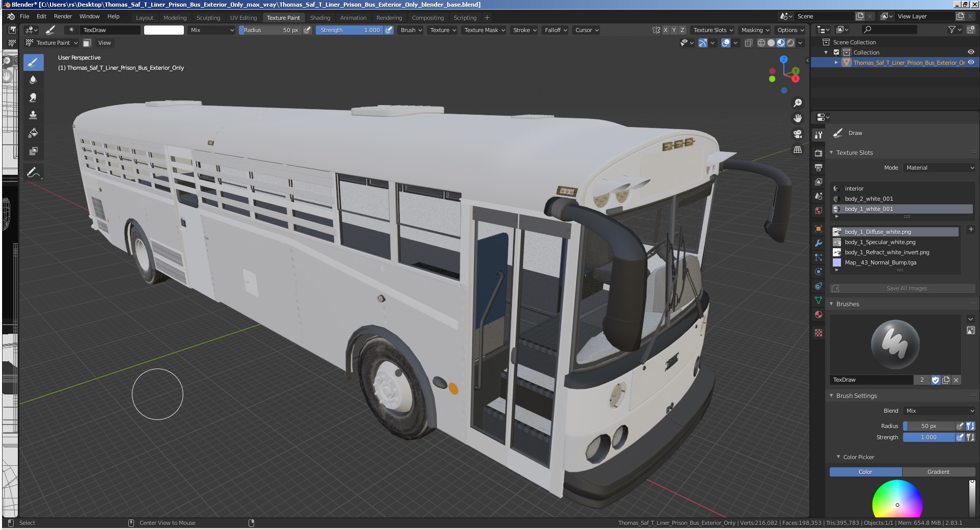Open the Mix blend dropdown in header
This screenshot has width=980, height=530.
tap(212, 30)
